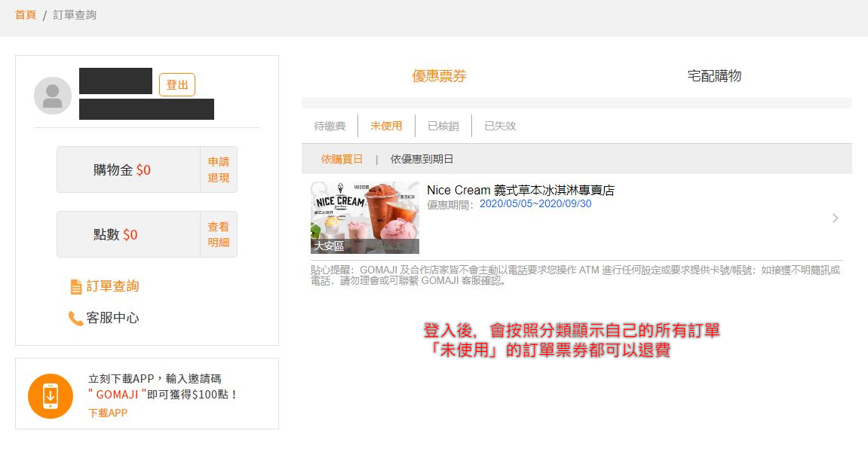Expand the Nice Cream order chevron
The width and height of the screenshot is (868, 455).
(835, 218)
